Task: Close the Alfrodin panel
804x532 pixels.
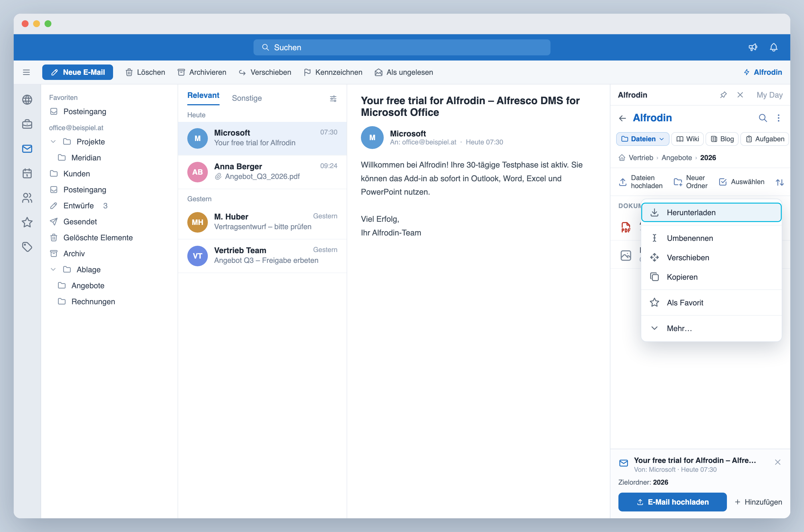Action: pos(740,95)
